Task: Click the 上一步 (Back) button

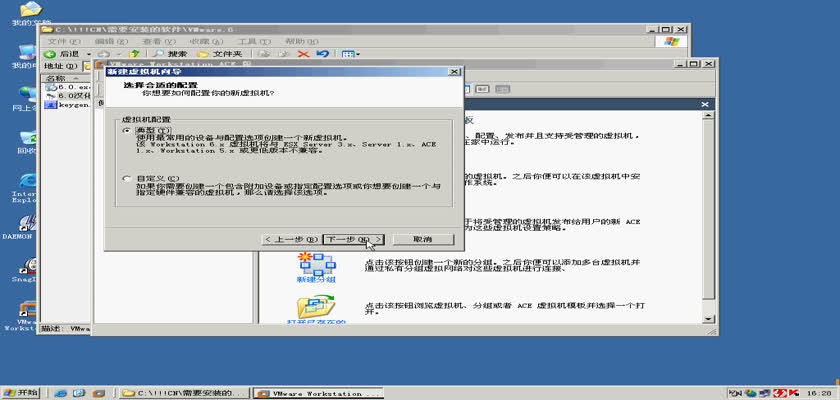Action: pyautogui.click(x=291, y=239)
